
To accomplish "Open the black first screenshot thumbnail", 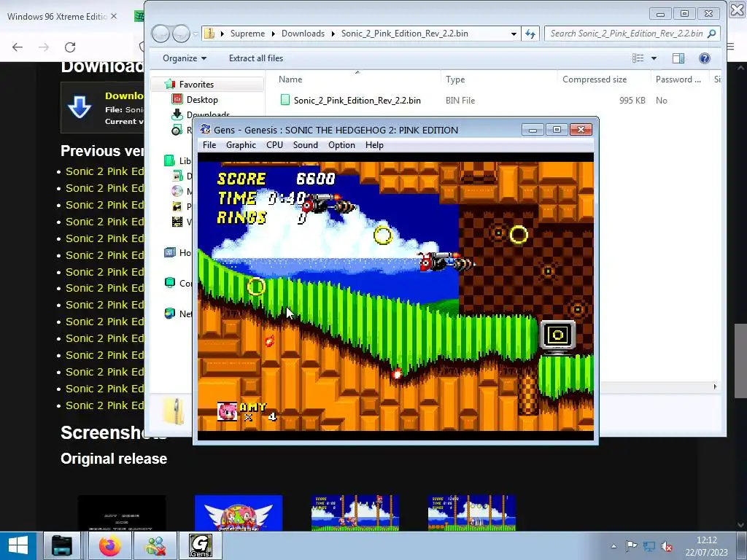I will [x=122, y=513].
